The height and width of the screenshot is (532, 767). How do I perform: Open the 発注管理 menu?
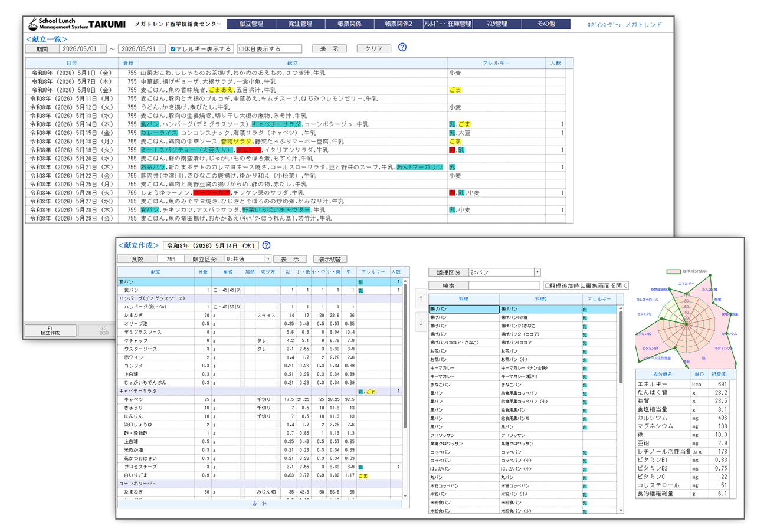click(x=300, y=24)
